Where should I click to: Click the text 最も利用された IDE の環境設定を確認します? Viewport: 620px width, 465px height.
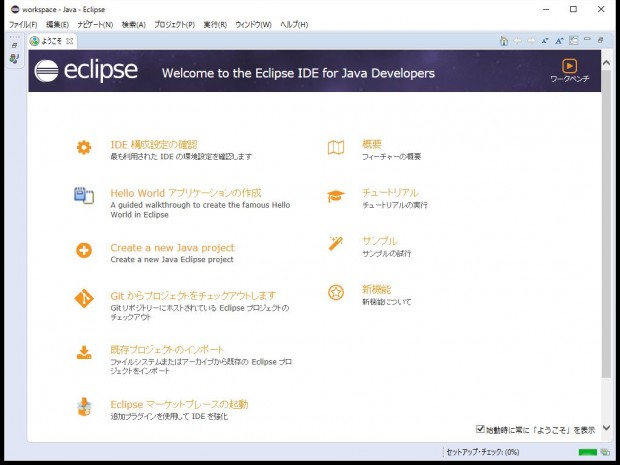[x=181, y=157]
